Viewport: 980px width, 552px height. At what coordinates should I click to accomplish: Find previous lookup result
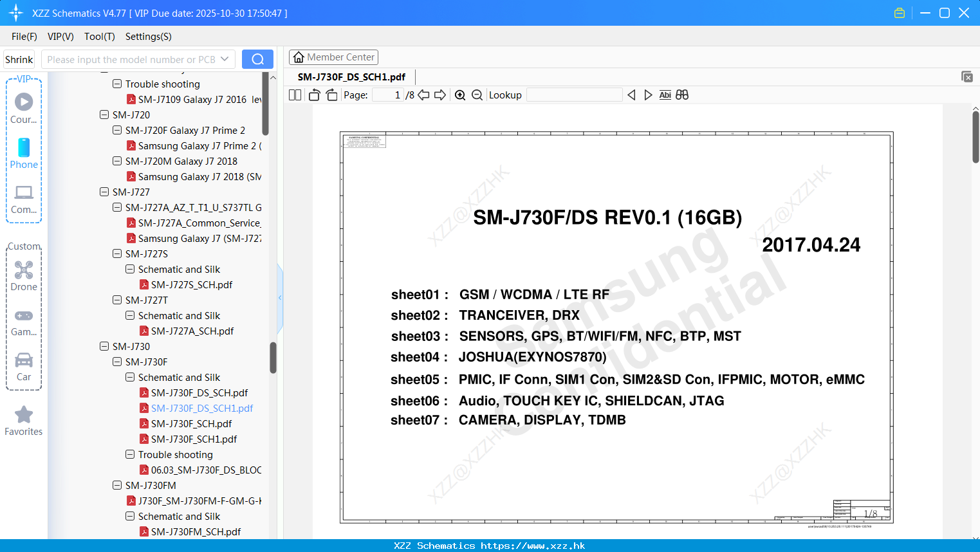coord(631,95)
